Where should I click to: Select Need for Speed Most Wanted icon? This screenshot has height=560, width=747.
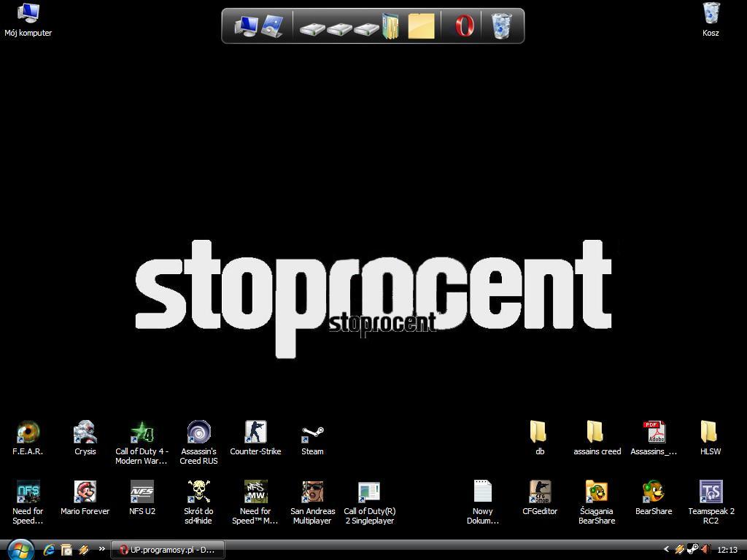tap(255, 502)
